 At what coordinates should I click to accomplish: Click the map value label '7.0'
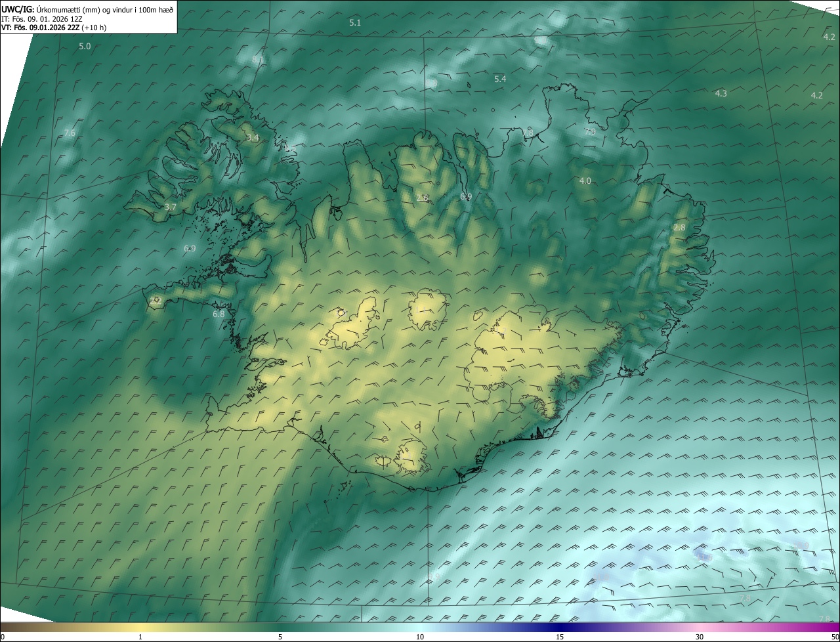pyautogui.click(x=590, y=131)
